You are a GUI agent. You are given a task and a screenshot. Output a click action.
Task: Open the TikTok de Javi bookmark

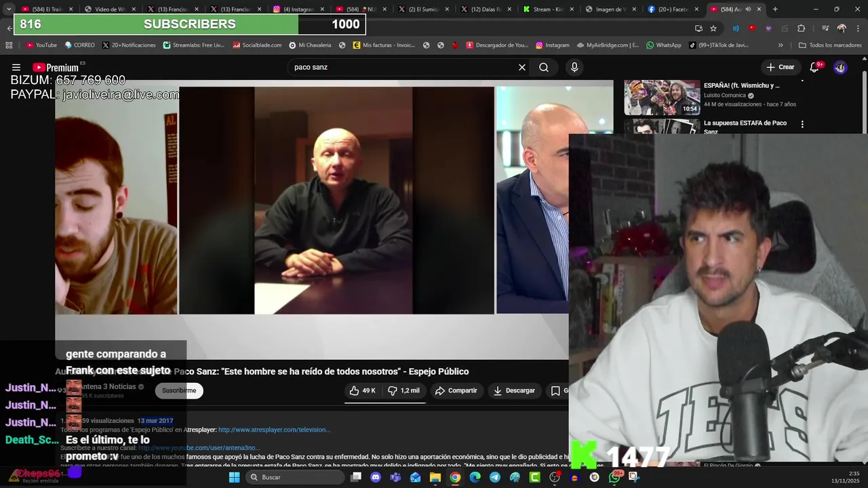pos(718,45)
